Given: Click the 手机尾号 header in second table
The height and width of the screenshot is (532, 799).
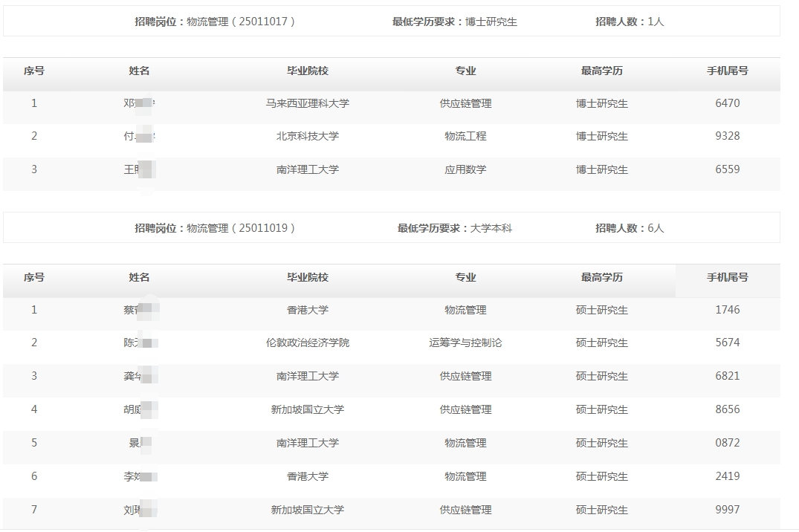Looking at the screenshot, I should click(x=727, y=277).
